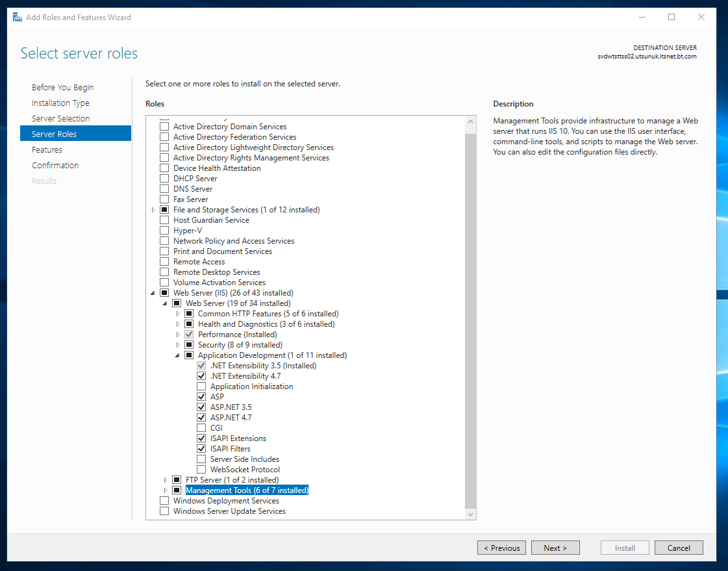The width and height of the screenshot is (728, 571).
Task: Collapse the Web Server (19 of 34) node
Action: tap(165, 303)
